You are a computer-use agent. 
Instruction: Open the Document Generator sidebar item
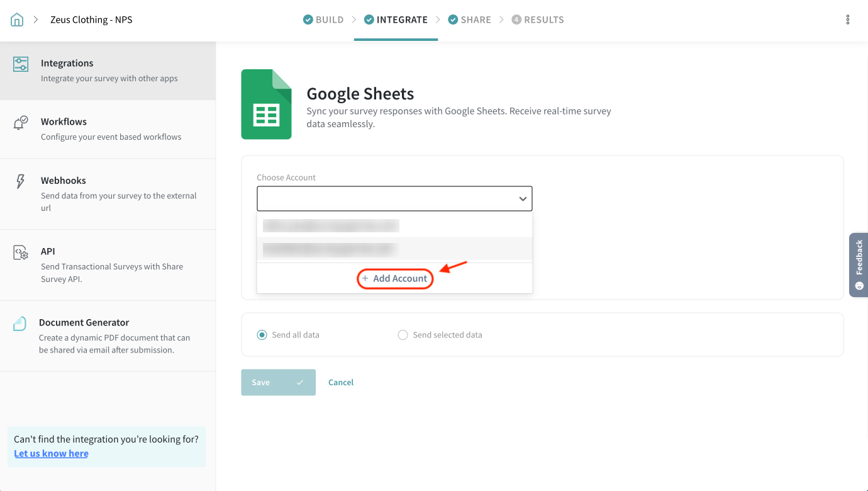click(x=108, y=336)
